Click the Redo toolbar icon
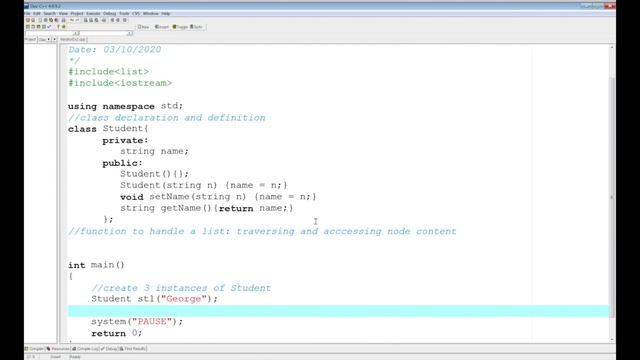The image size is (640, 360). coord(77,20)
